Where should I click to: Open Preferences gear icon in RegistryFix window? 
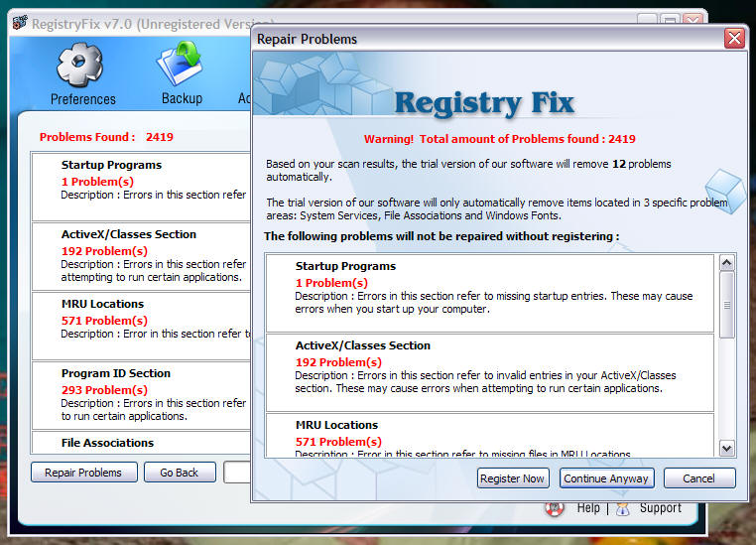[79, 65]
